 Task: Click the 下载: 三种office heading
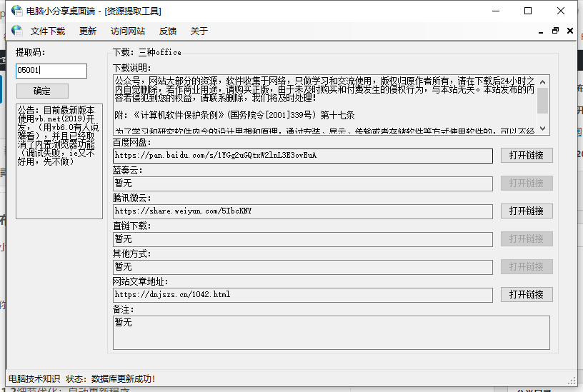pyautogui.click(x=147, y=52)
